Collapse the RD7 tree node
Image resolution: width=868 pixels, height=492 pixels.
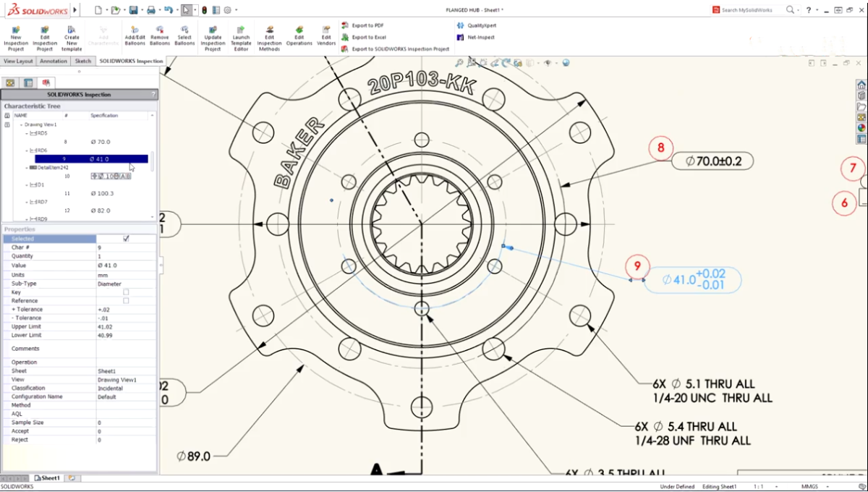click(27, 203)
